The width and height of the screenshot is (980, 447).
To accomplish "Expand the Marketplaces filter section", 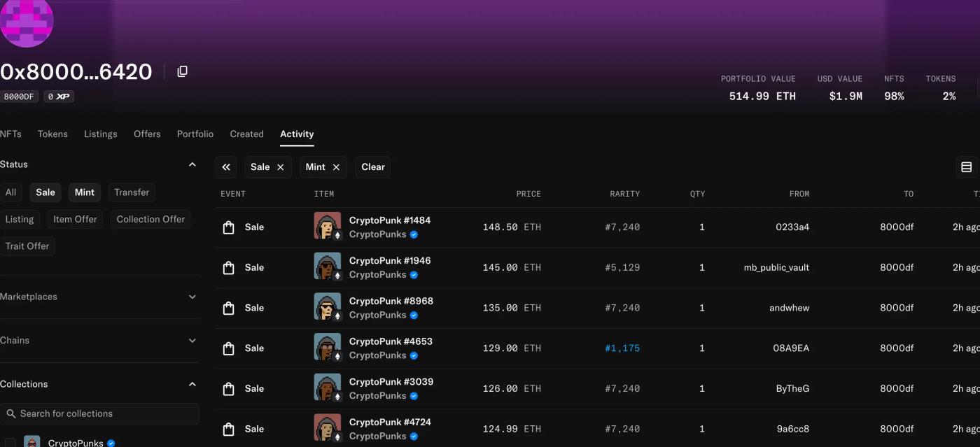I will 192,297.
